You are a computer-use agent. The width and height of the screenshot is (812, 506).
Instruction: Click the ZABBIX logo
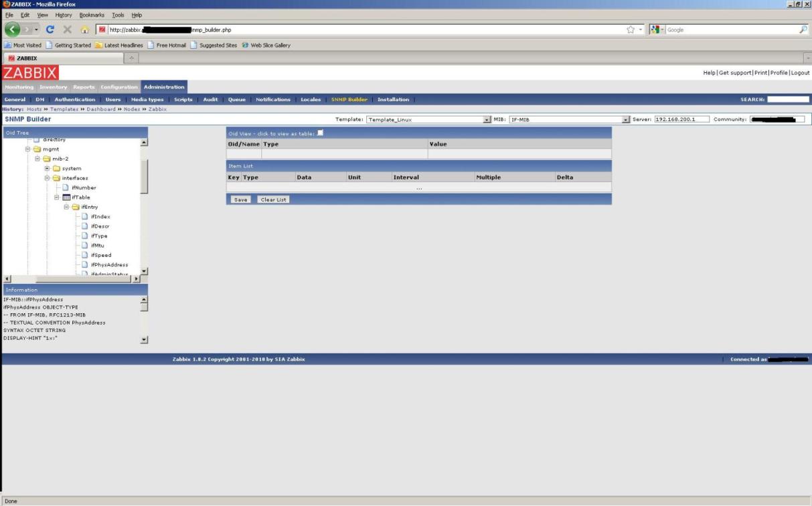[x=30, y=72]
